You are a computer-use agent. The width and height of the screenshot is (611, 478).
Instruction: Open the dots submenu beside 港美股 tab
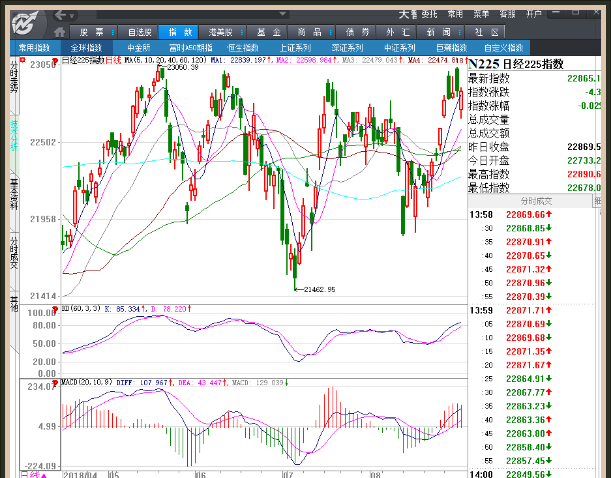click(x=242, y=32)
